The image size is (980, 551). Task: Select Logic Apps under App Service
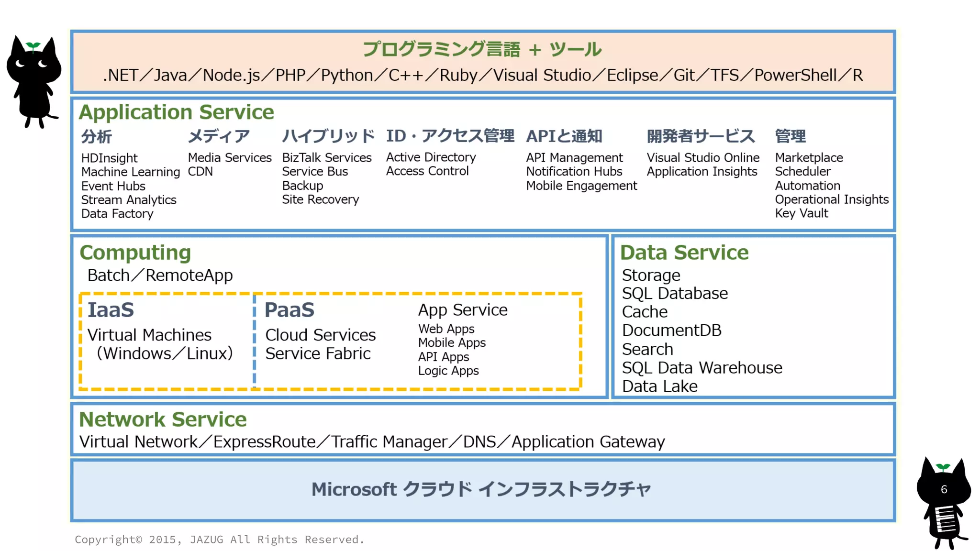448,371
